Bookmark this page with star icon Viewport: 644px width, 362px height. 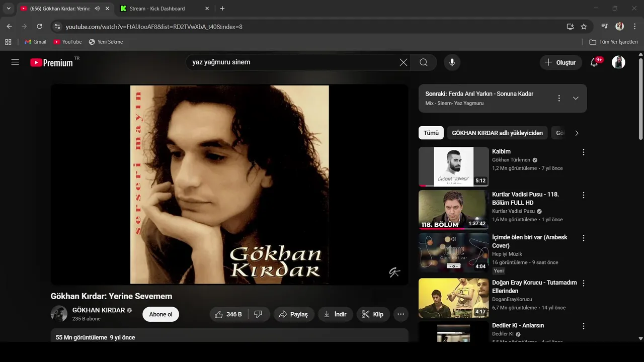pos(584,27)
